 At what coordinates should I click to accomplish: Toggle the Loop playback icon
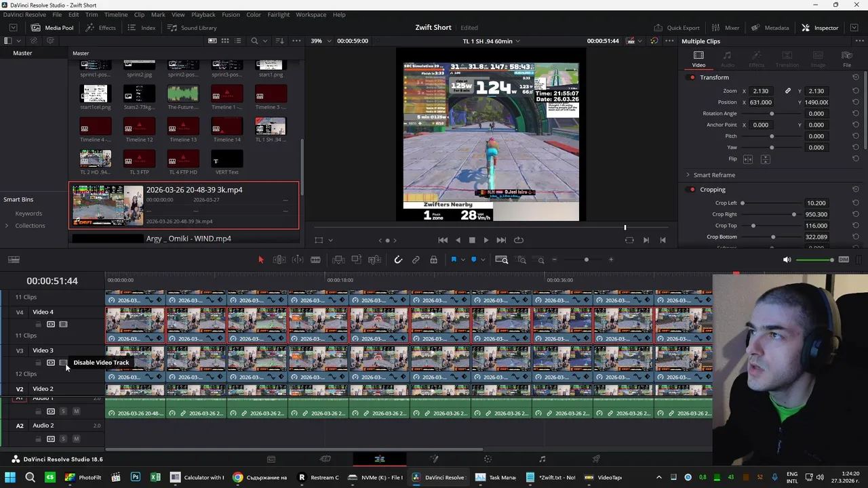click(x=519, y=240)
